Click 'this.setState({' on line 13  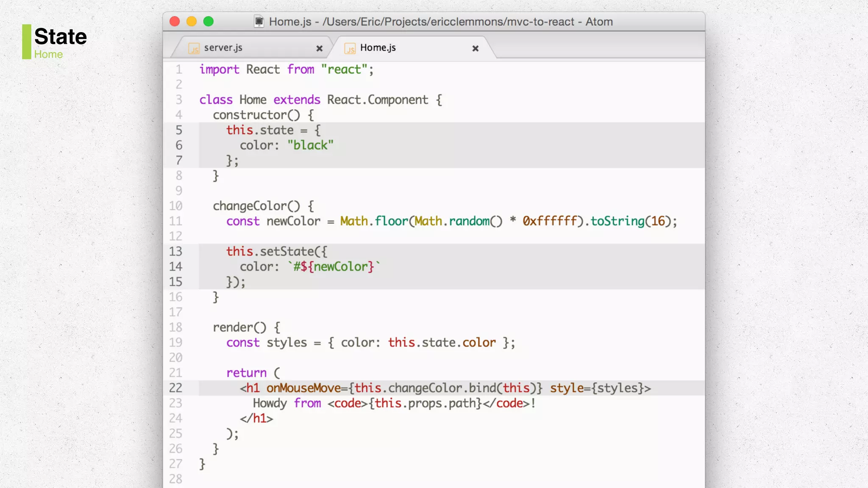pos(277,252)
